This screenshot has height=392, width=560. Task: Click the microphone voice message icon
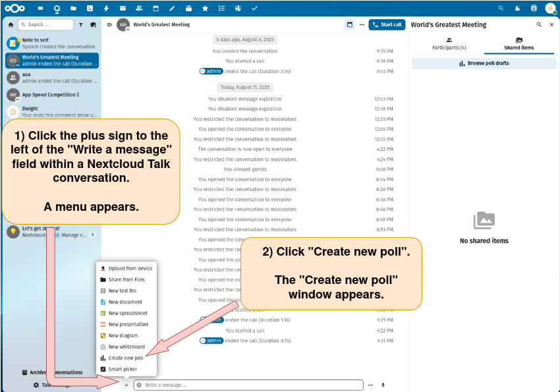point(383,385)
